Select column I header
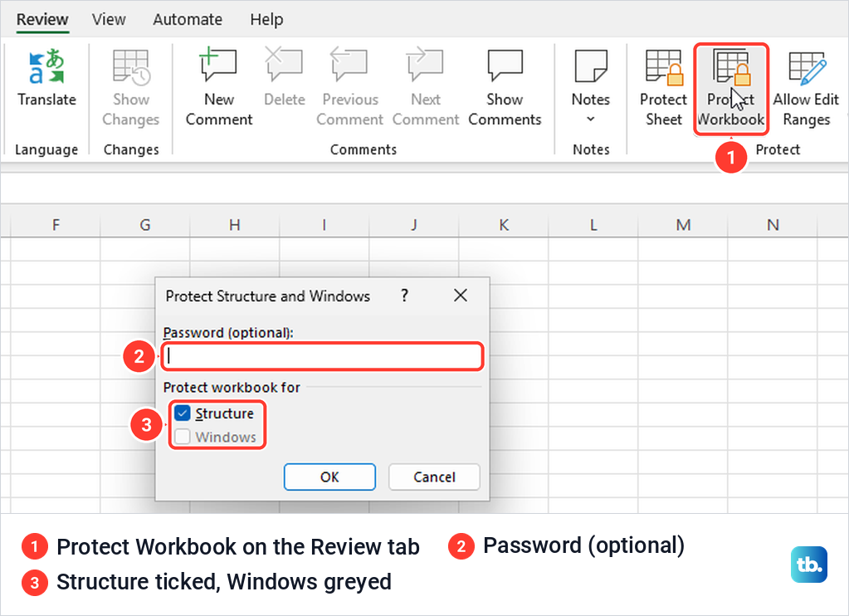The width and height of the screenshot is (849, 616). pos(324,225)
